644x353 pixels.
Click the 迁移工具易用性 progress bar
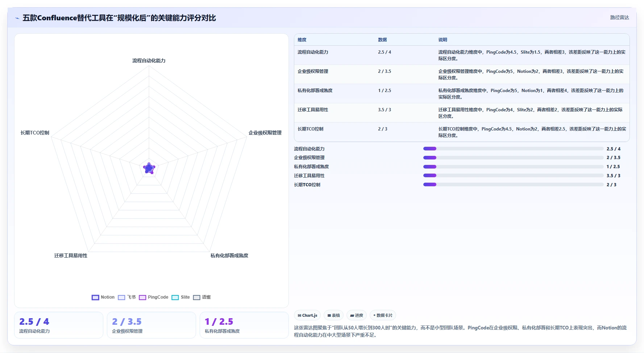pos(513,175)
